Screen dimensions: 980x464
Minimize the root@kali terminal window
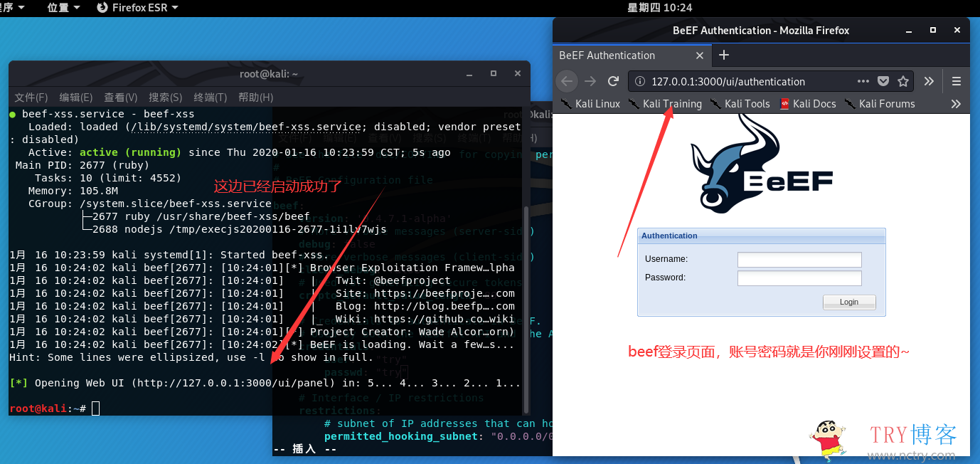[469, 73]
